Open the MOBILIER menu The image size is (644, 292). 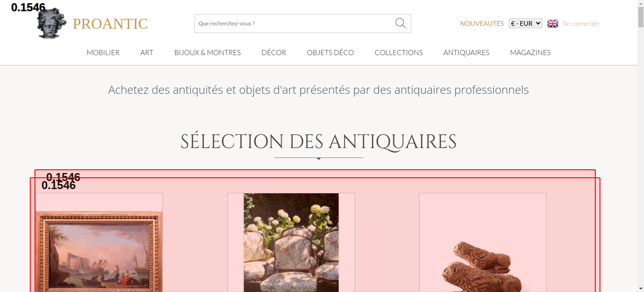click(103, 52)
